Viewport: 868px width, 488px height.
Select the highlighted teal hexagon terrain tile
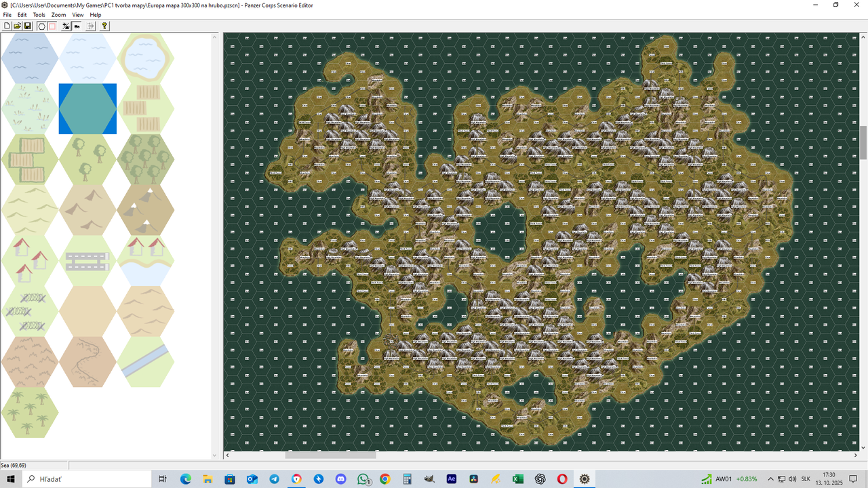[87, 108]
